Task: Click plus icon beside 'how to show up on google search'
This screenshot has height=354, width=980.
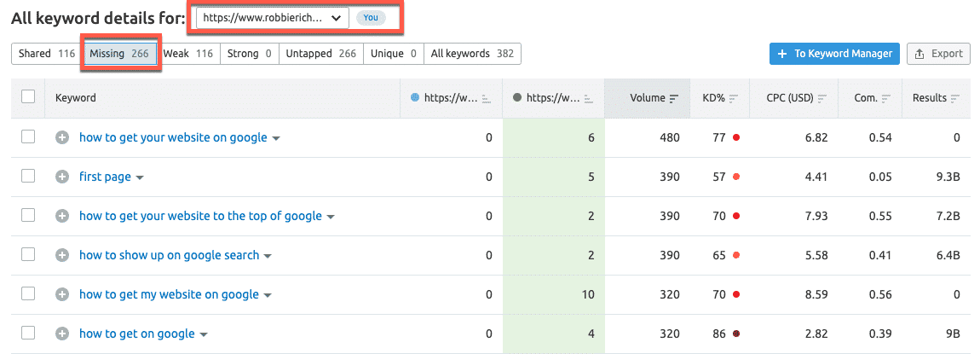Action: 62,255
